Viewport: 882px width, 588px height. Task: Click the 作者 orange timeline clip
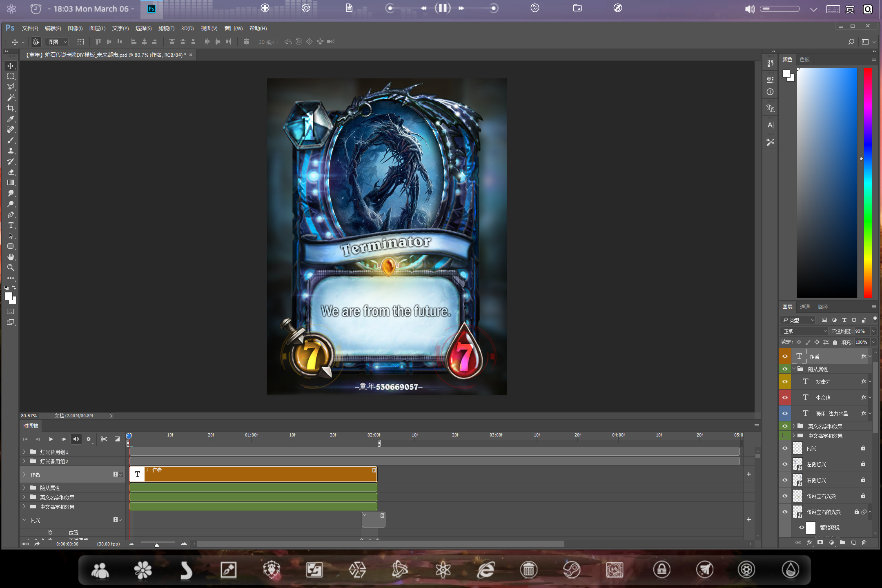click(253, 474)
